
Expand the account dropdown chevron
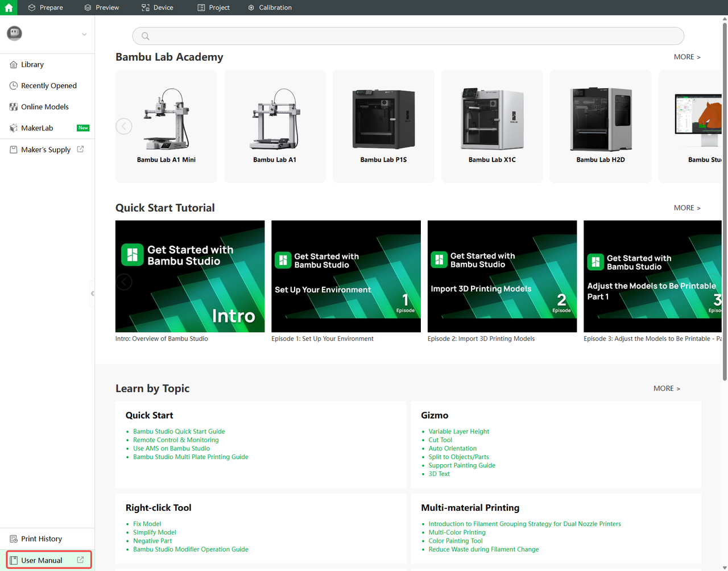click(84, 34)
